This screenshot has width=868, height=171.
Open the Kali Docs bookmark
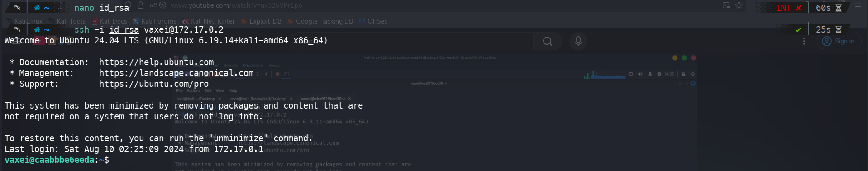click(109, 21)
